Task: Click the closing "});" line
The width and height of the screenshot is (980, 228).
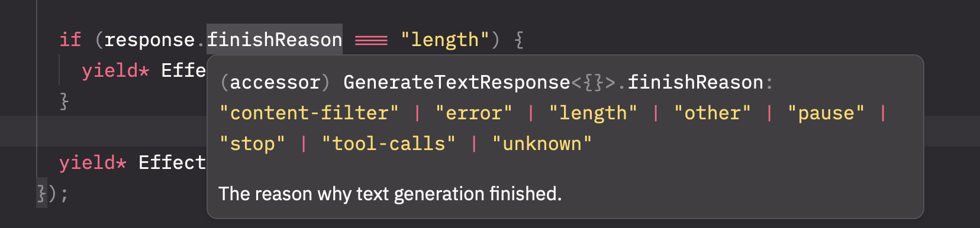Action: point(53,193)
